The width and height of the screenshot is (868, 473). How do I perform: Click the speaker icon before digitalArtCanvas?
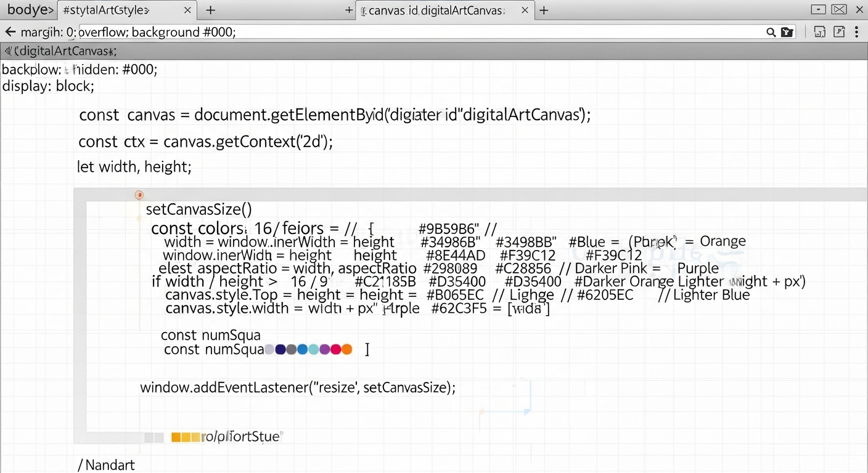point(8,51)
